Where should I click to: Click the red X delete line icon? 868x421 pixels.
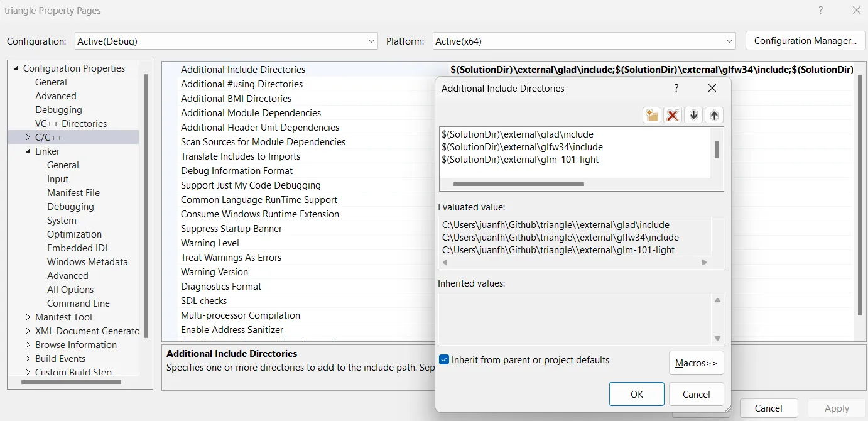point(673,115)
